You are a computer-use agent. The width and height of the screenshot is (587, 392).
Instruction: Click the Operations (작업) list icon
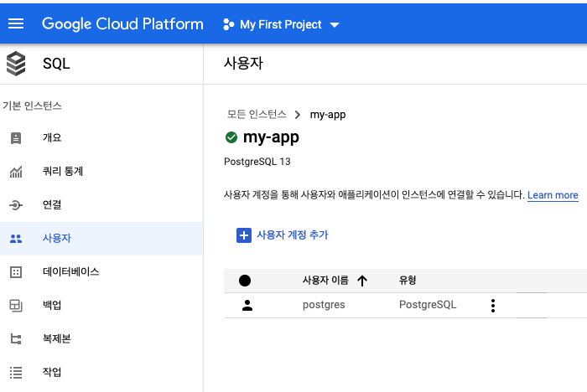tap(16, 373)
